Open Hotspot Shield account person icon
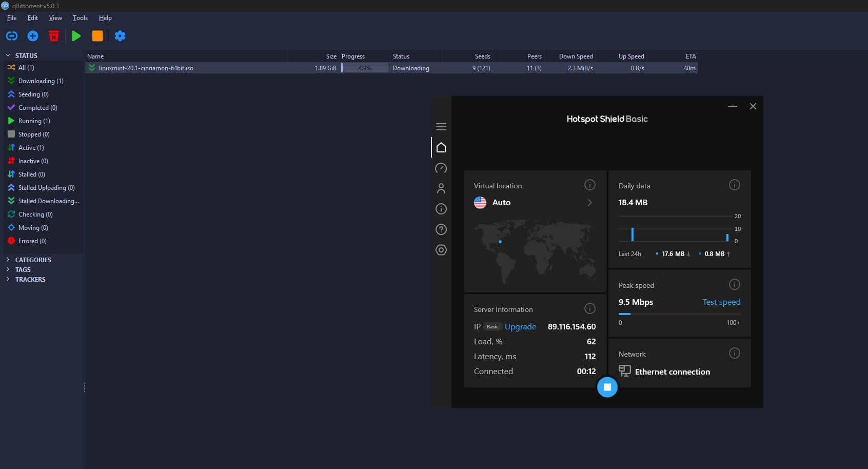Viewport: 868px width, 469px height. coord(441,188)
